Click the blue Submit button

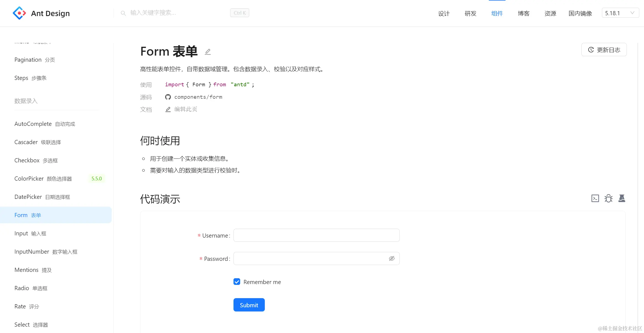249,305
